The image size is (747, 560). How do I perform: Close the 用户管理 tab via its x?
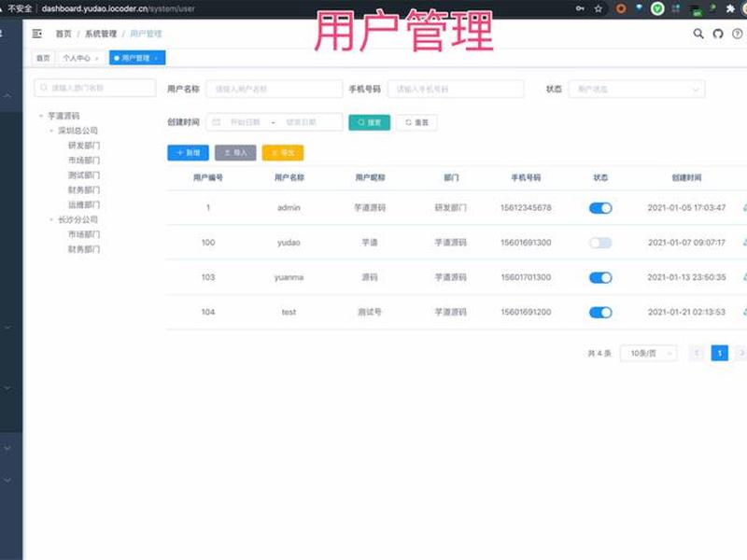(x=156, y=59)
